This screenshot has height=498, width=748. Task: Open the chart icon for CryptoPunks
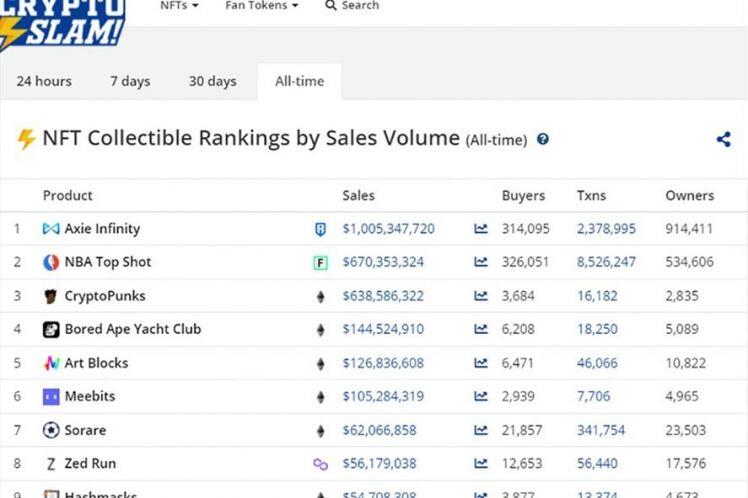481,296
